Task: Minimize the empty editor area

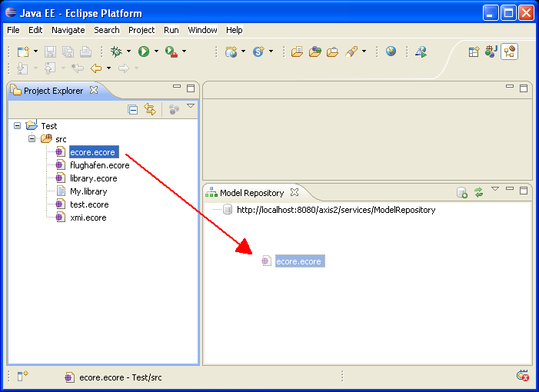Action: 510,87
